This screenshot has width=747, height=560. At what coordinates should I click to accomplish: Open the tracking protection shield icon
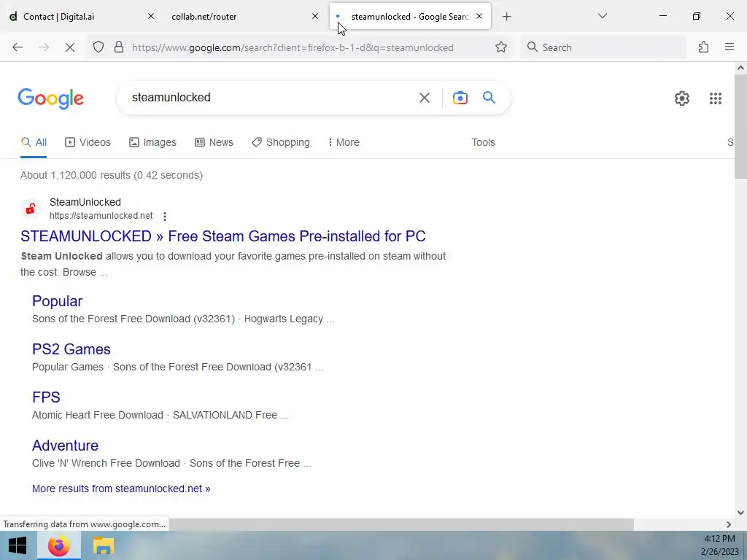(x=98, y=47)
